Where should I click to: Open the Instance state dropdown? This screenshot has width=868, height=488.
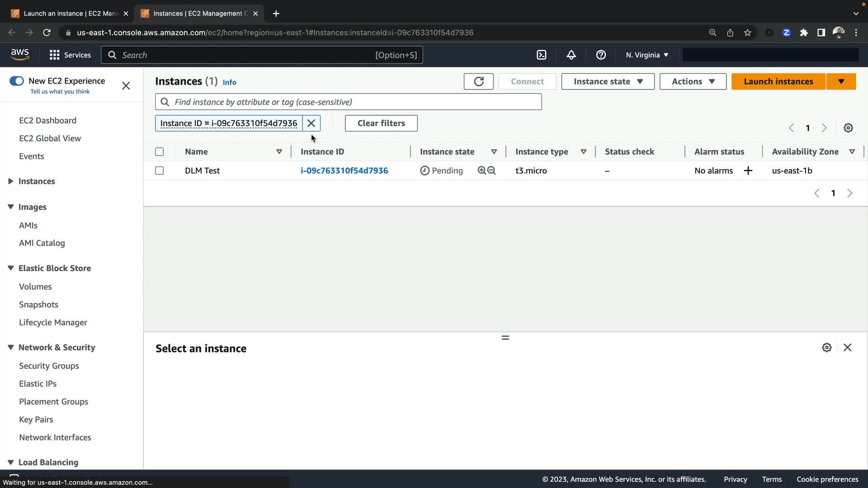click(x=608, y=81)
